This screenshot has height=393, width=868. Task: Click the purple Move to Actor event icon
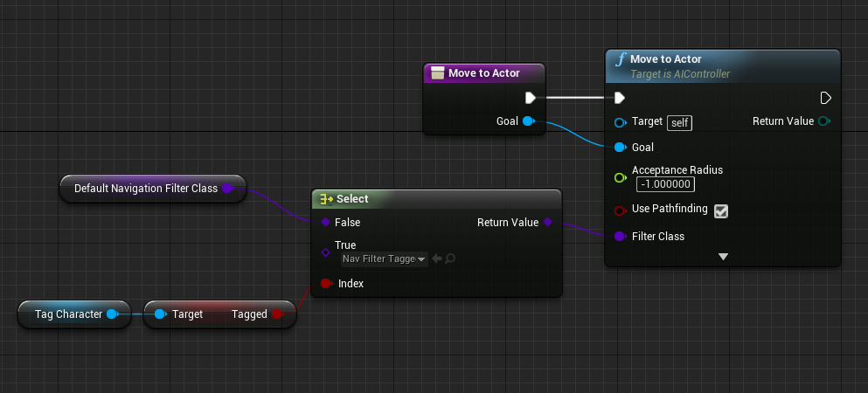pos(436,73)
